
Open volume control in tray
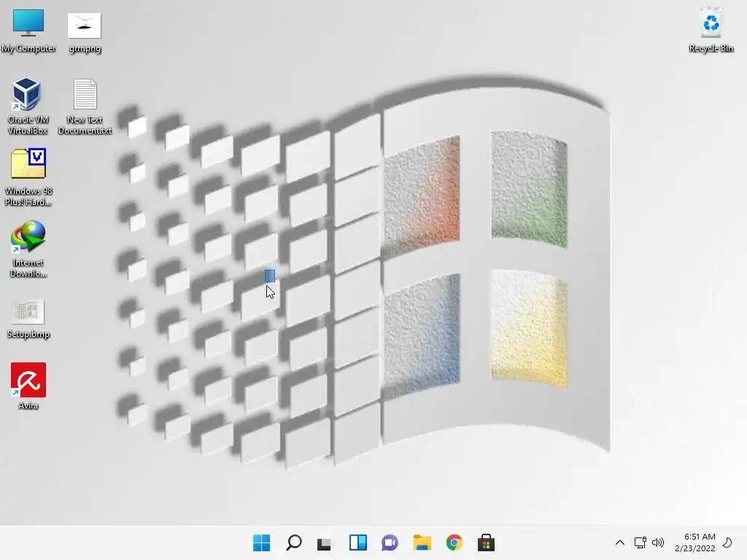pos(658,542)
